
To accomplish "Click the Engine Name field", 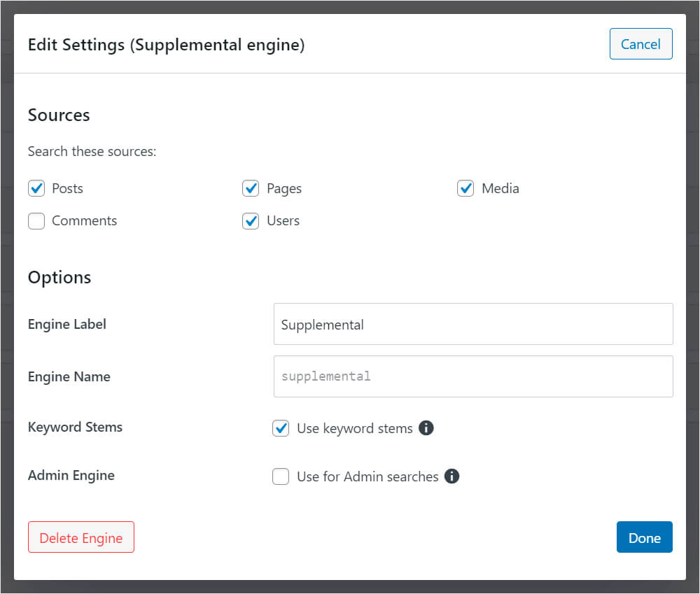I will (472, 376).
